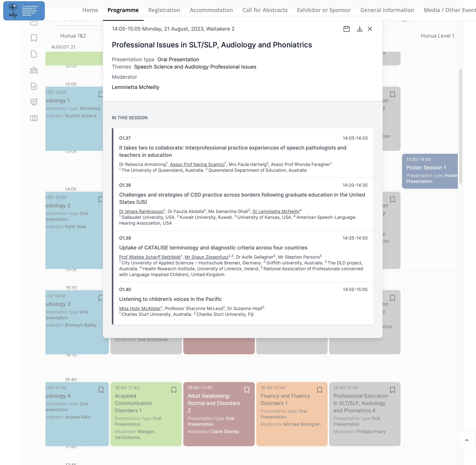Screen dimensions: 476x465
Task: Open author Prof Wiebke Scharff Rethfeldt link
Action: [150, 257]
